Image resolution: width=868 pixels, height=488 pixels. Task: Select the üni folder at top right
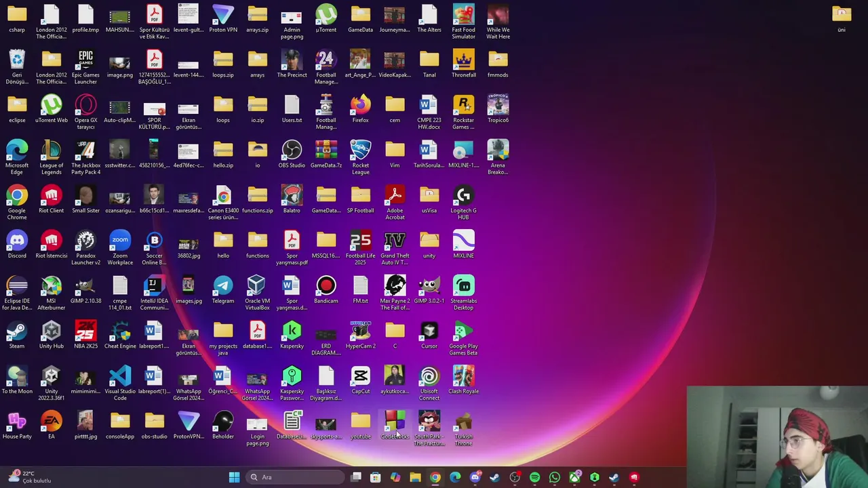pyautogui.click(x=842, y=18)
